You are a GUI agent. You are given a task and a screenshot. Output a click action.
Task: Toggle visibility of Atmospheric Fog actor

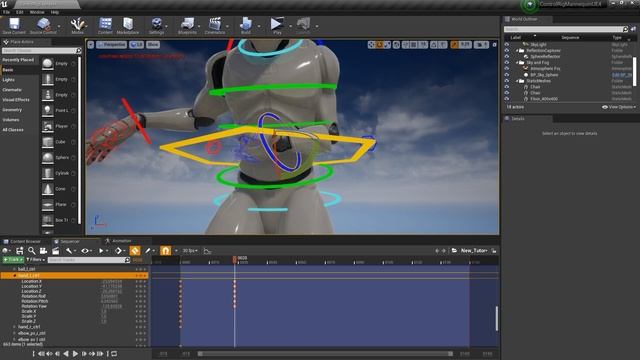(507, 69)
